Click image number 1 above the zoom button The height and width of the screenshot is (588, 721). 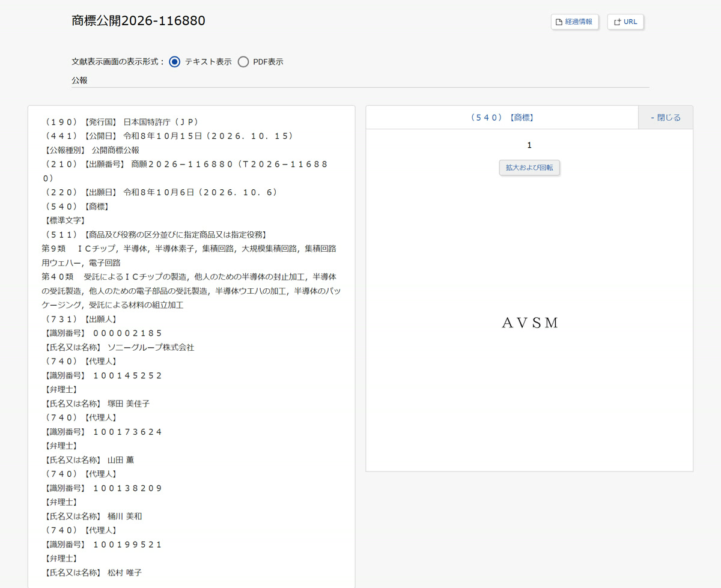529,145
